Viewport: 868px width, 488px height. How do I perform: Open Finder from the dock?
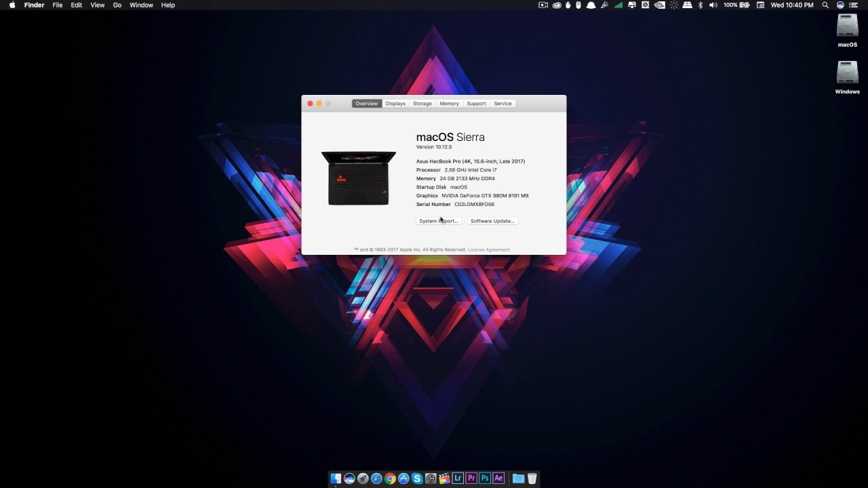336,479
